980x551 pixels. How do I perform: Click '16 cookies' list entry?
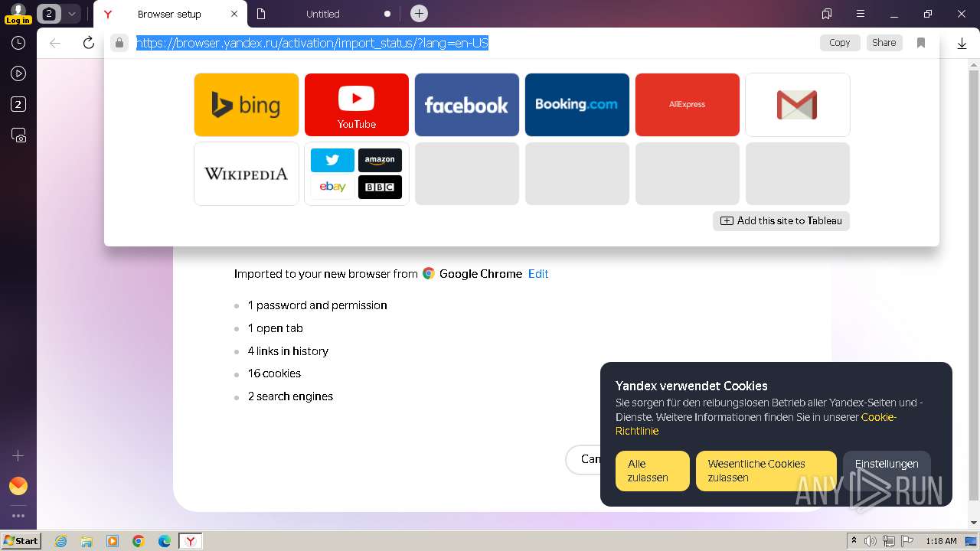point(274,373)
